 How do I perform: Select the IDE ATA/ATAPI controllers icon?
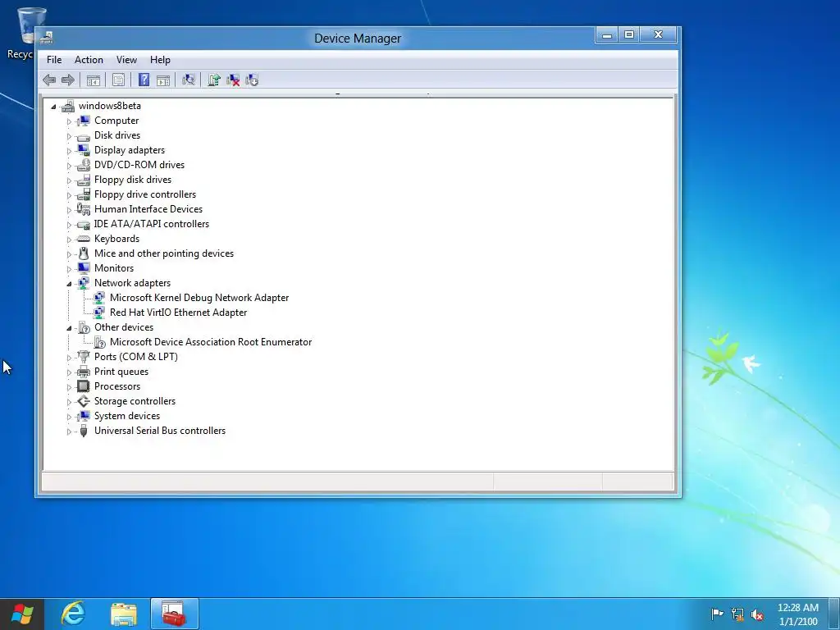pos(84,224)
